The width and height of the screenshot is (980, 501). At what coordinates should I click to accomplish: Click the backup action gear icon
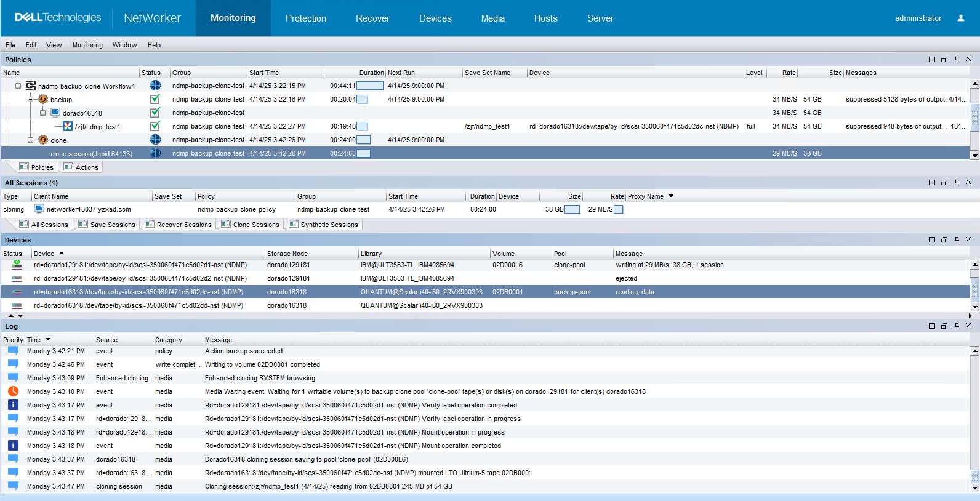(x=43, y=99)
